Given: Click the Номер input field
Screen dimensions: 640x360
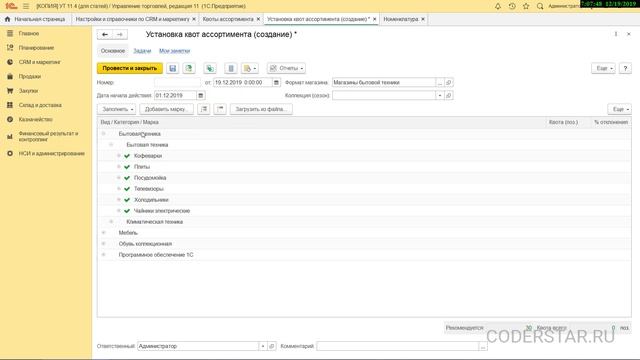Looking at the screenshot, I should (x=178, y=82).
